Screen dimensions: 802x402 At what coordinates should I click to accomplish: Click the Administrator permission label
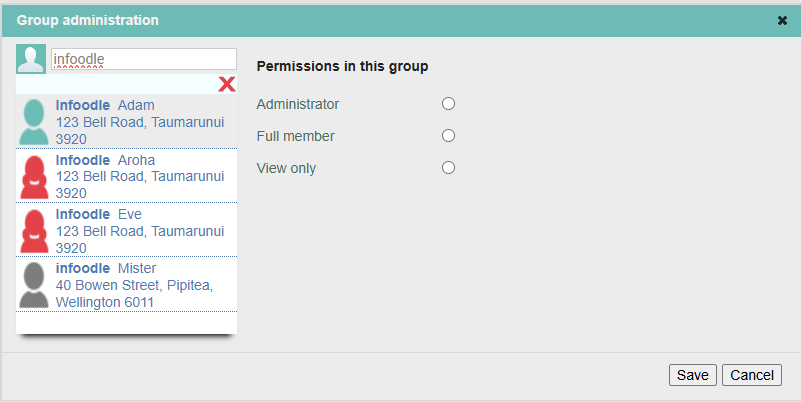pos(298,104)
